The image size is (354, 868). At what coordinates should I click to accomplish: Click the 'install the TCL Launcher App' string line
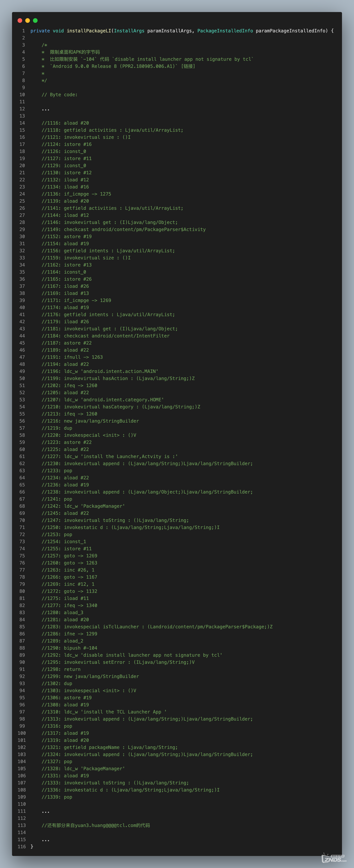tap(104, 712)
